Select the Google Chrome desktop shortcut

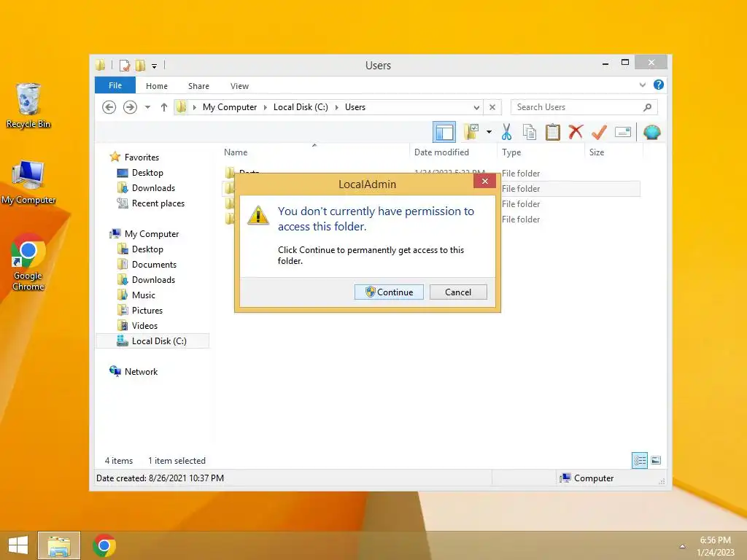coord(28,262)
